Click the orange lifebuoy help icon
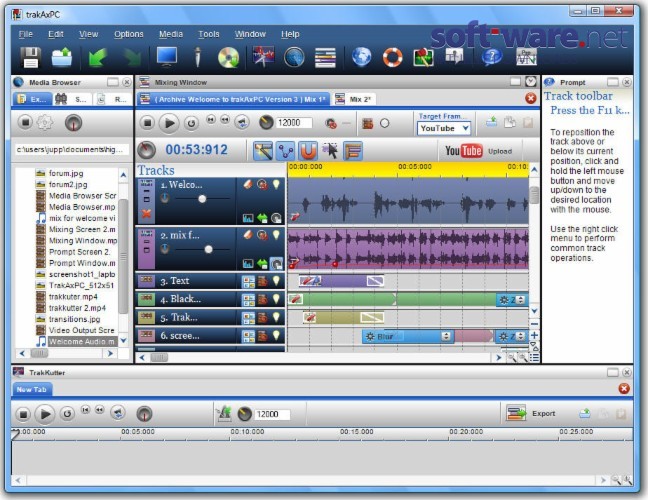 point(392,57)
